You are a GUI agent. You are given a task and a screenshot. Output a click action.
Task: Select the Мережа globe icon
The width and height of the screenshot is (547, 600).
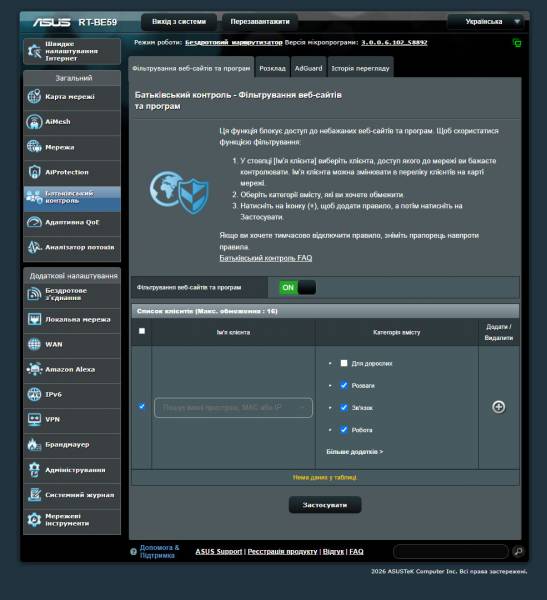(x=34, y=147)
